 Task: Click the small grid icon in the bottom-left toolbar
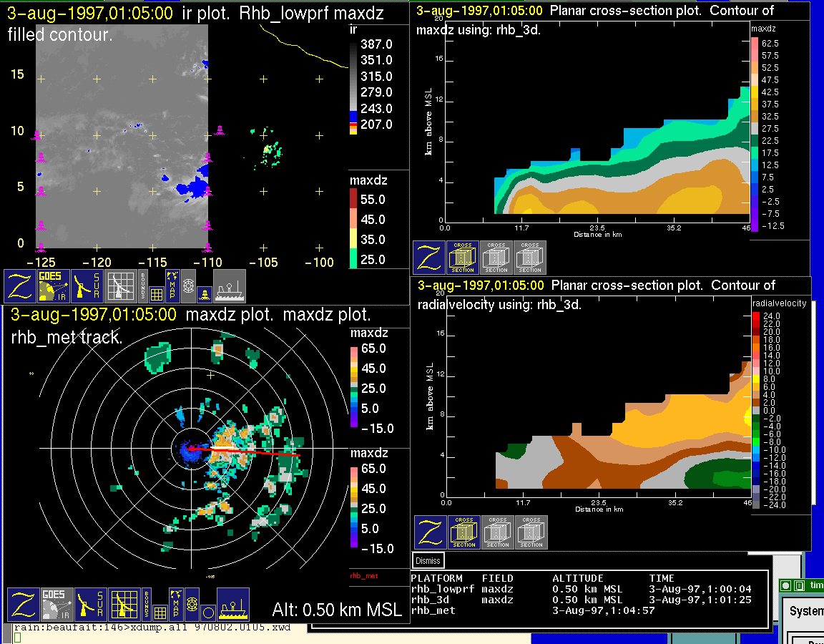(x=160, y=613)
